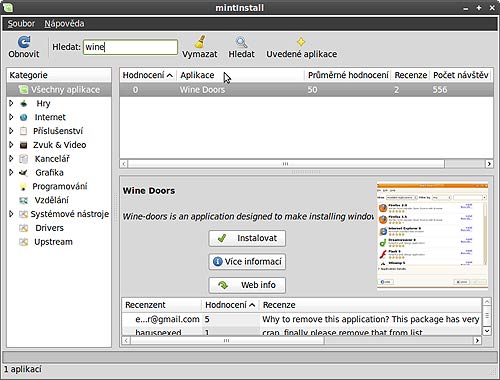Image resolution: width=500 pixels, height=380 pixels.
Task: Open the Wine Doors screenshot thumbnail
Action: click(432, 236)
